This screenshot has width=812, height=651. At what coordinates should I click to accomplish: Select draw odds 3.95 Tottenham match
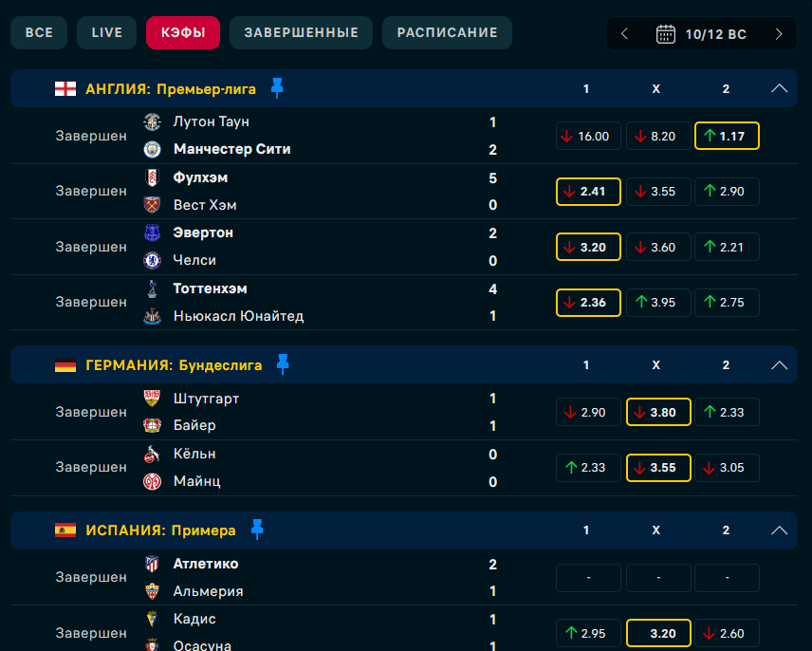tap(658, 303)
